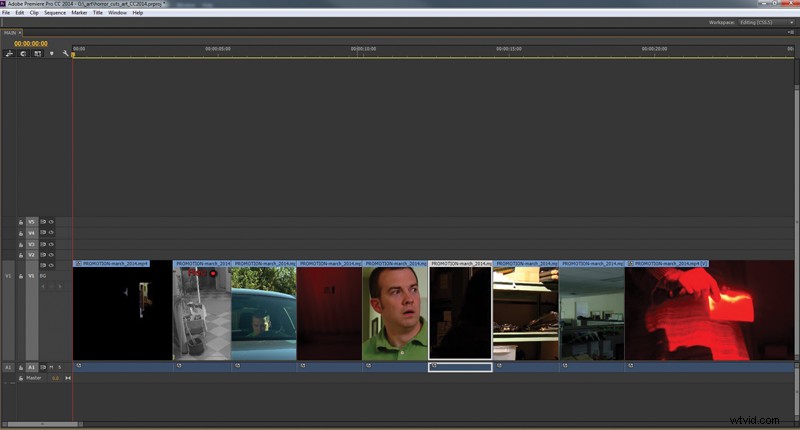Toggle Linked Selection button in timeline
The image size is (800, 430).
(x=37, y=54)
